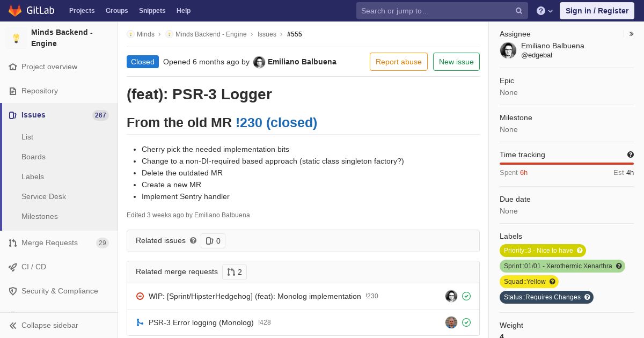Click pipeline passed icon for !230

coord(466,296)
